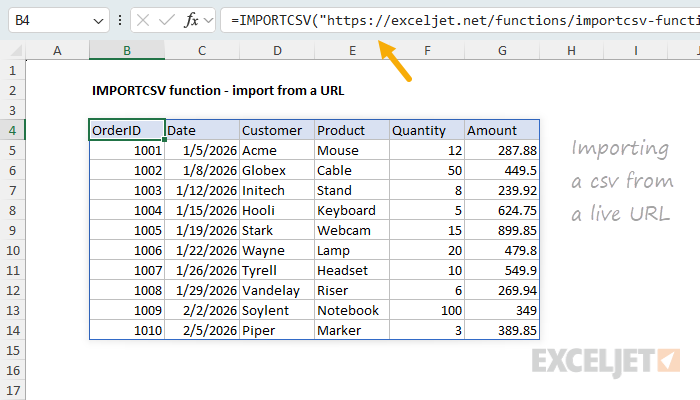
Task: Click the vertical dots handle beside Name Box
Action: [x=120, y=20]
